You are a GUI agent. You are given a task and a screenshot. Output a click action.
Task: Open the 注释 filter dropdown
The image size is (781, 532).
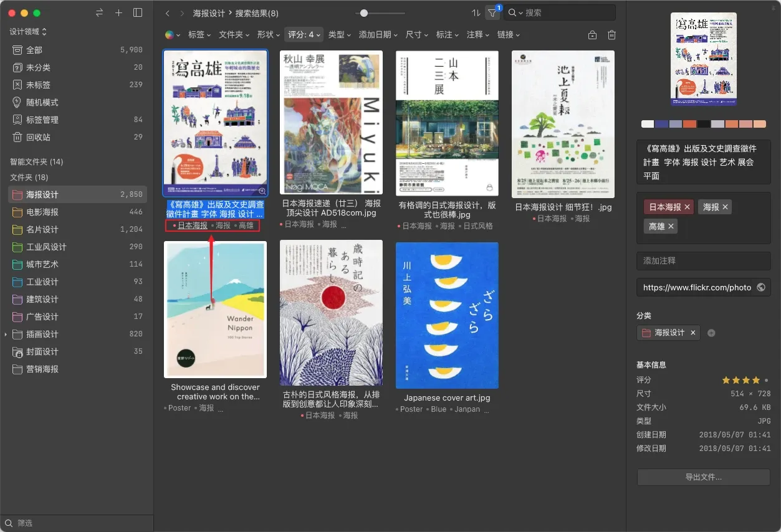click(478, 35)
